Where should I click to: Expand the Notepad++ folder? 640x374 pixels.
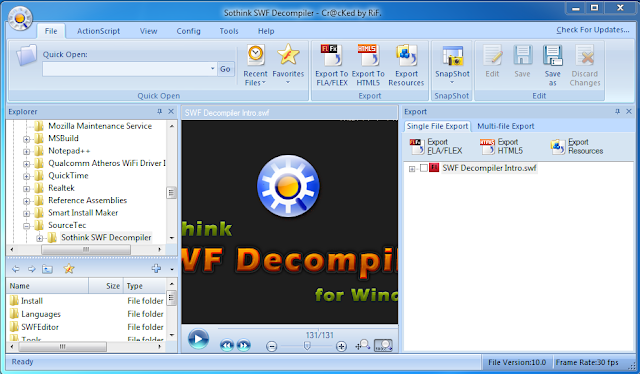point(27,151)
